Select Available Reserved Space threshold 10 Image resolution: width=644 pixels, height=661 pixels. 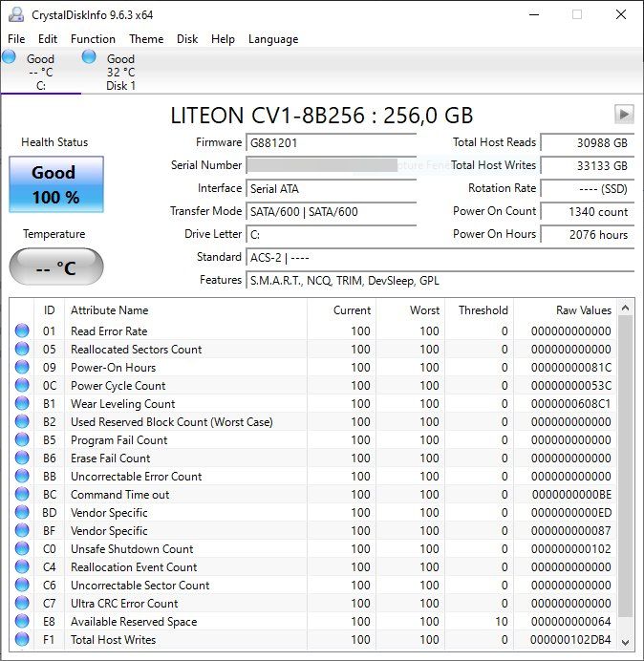click(x=502, y=622)
